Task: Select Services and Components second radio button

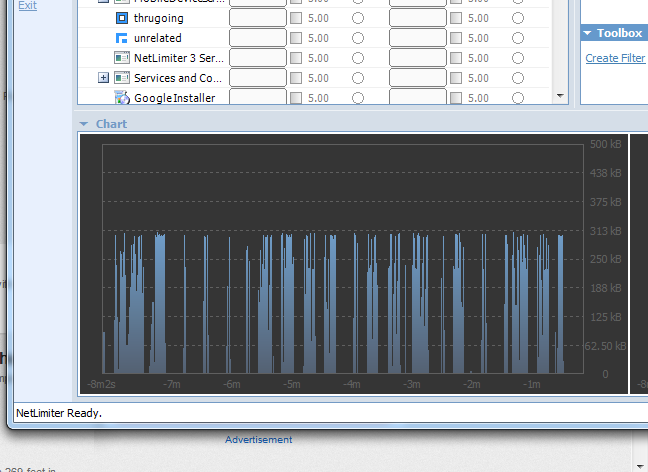Action: (x=518, y=78)
